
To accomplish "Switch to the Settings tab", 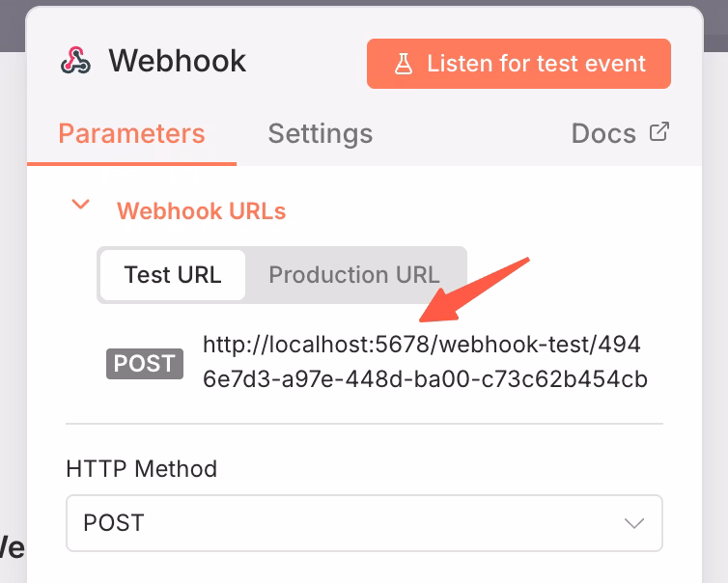I will point(320,133).
